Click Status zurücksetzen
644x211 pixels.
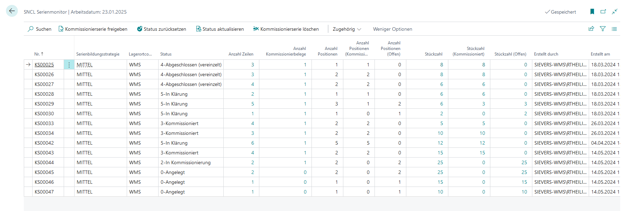click(x=161, y=29)
